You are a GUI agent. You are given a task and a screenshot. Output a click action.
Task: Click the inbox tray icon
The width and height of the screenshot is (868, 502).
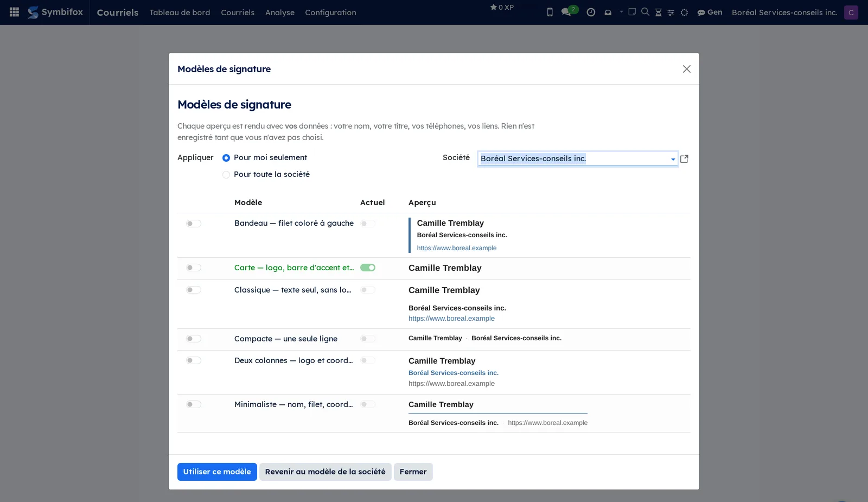pos(608,12)
